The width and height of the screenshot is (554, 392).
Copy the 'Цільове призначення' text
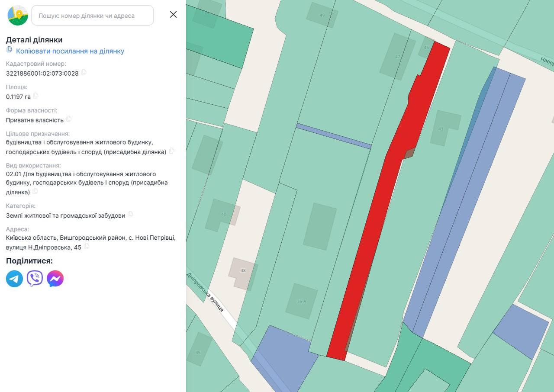click(x=172, y=151)
